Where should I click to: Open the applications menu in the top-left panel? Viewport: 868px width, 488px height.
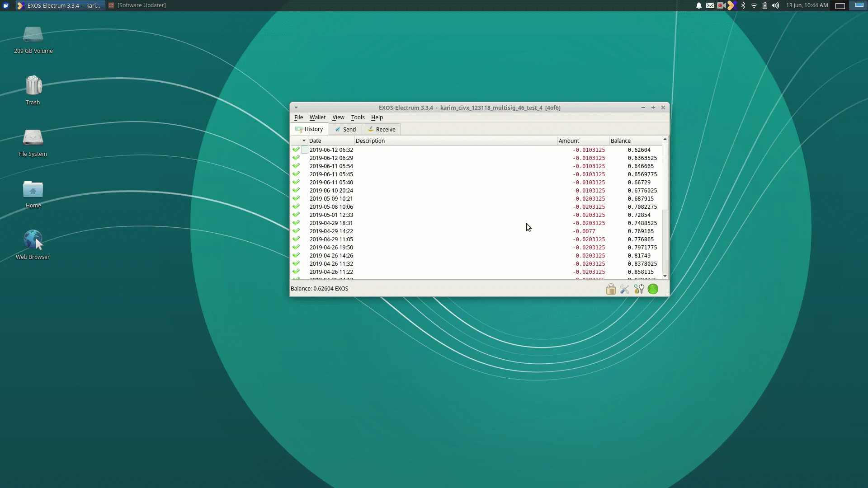coord(6,5)
